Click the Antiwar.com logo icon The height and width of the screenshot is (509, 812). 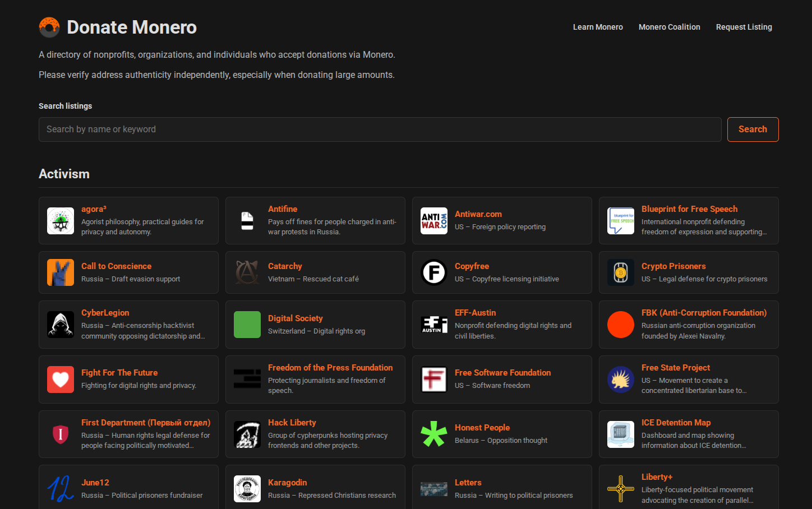click(434, 221)
